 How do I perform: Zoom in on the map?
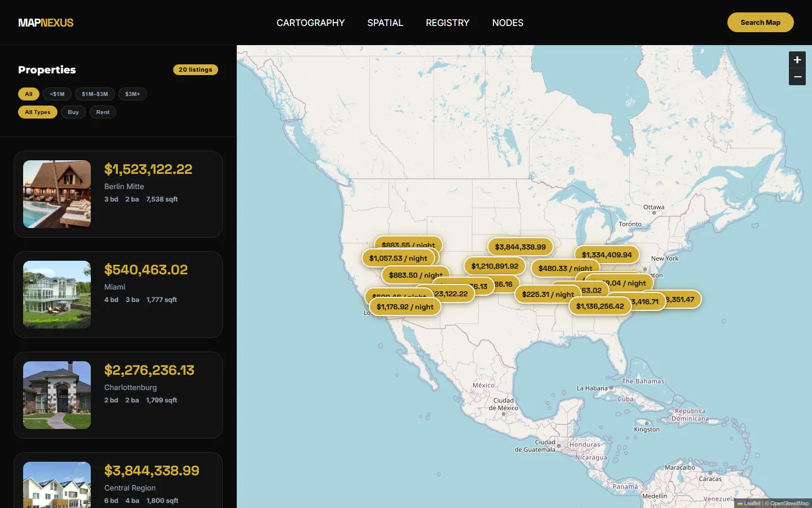click(797, 60)
